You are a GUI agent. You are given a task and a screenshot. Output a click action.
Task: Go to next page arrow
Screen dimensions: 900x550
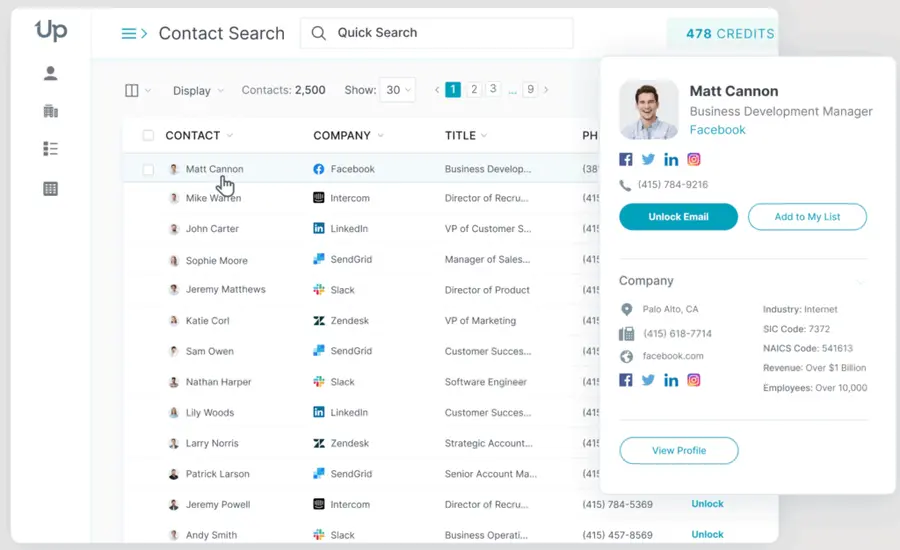click(x=546, y=90)
